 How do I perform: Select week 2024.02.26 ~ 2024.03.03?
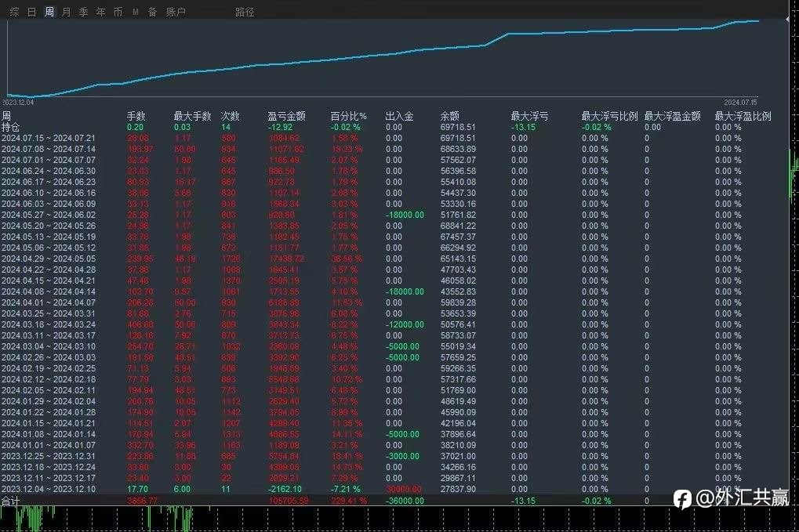coord(48,357)
